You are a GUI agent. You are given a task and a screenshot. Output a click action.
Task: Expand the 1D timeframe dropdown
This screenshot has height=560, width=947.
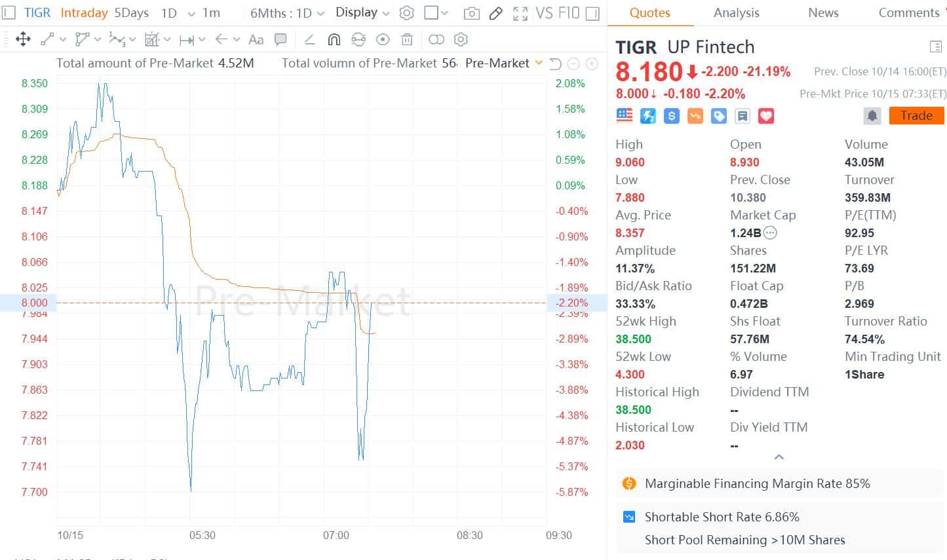coord(190,13)
